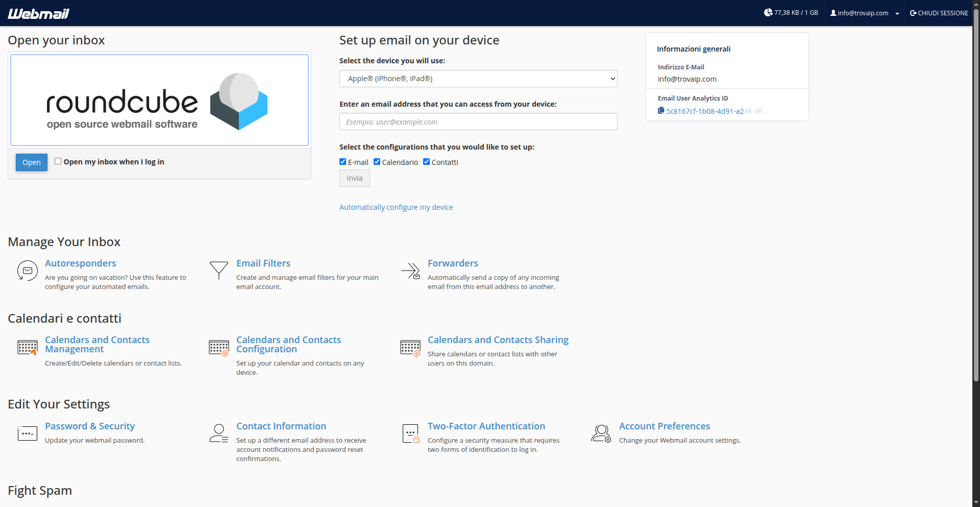Click the Account Preferences user gear icon
Image resolution: width=980 pixels, height=507 pixels.
601,433
